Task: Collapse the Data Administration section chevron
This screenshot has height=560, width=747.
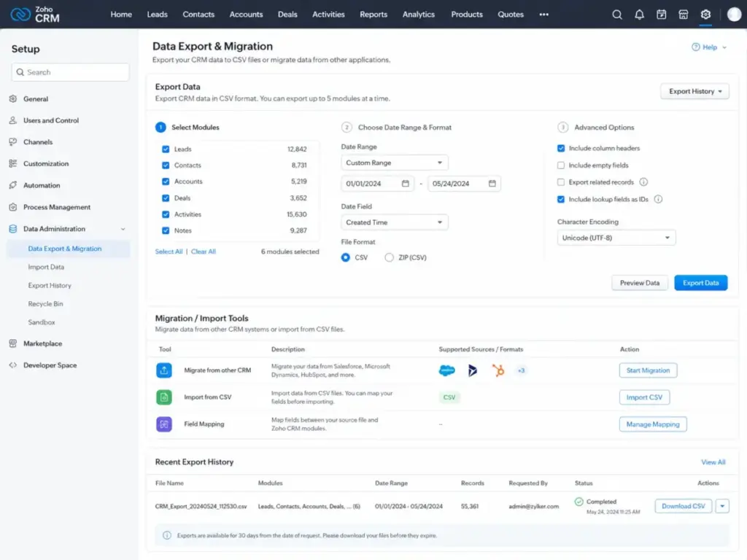Action: (x=123, y=229)
